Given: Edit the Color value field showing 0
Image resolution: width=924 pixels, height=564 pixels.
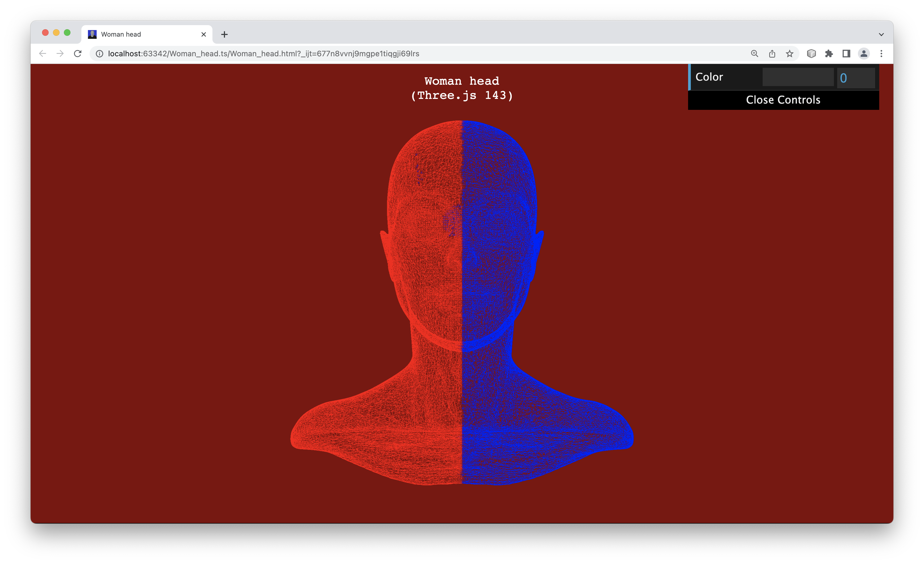Looking at the screenshot, I should (x=856, y=78).
